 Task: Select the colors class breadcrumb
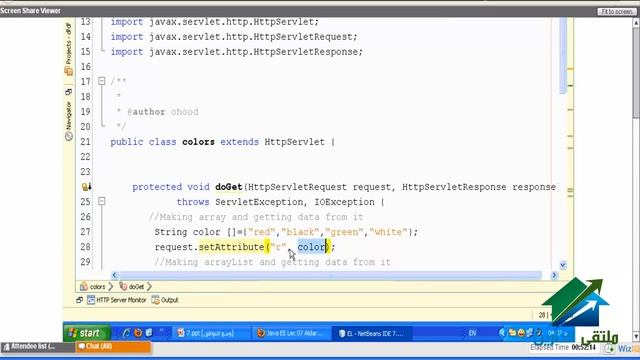93,287
